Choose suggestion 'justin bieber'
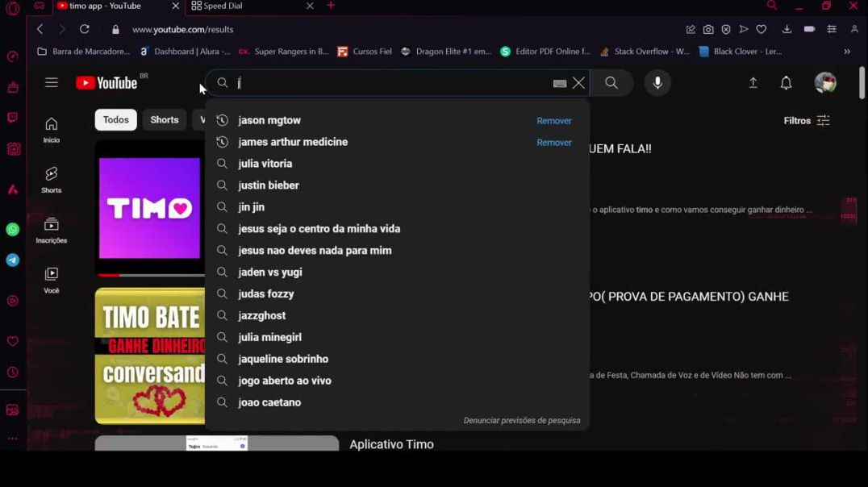 [396, 185]
